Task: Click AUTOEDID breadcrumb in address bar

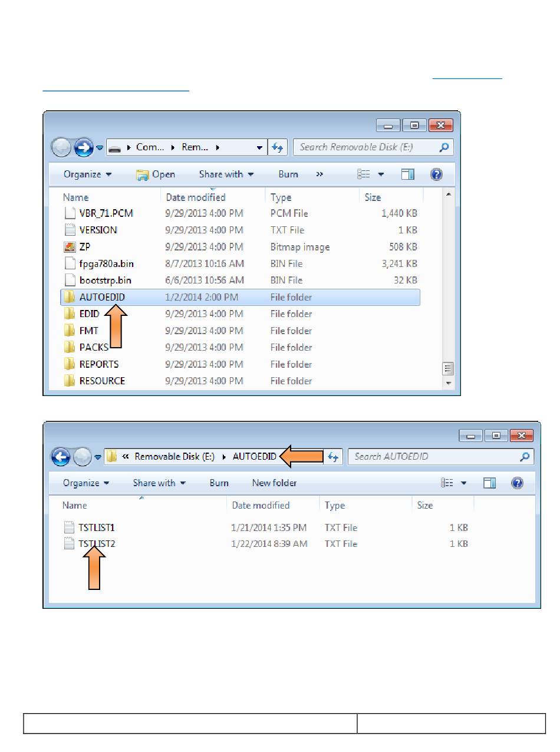Action: click(x=255, y=456)
